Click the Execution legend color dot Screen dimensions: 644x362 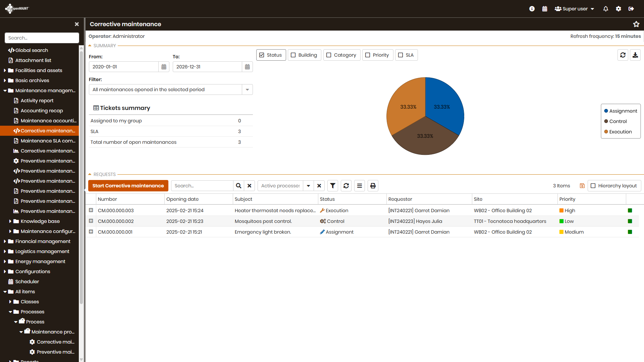click(606, 132)
